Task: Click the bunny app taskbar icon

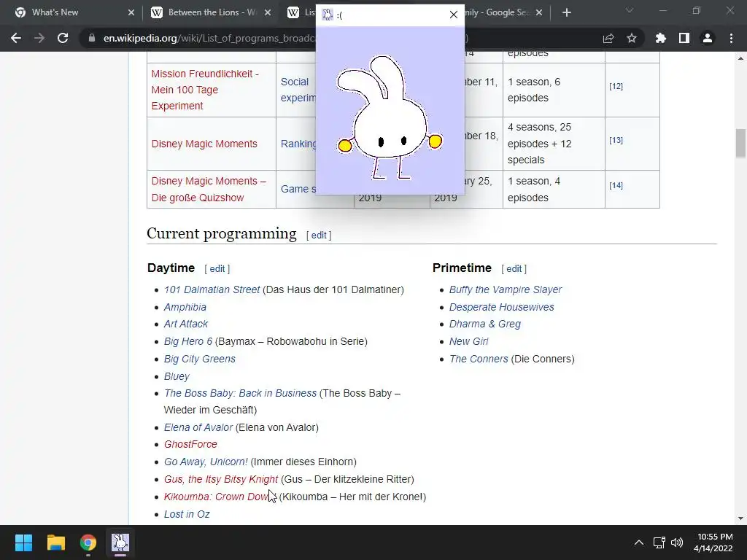Action: coord(120,542)
